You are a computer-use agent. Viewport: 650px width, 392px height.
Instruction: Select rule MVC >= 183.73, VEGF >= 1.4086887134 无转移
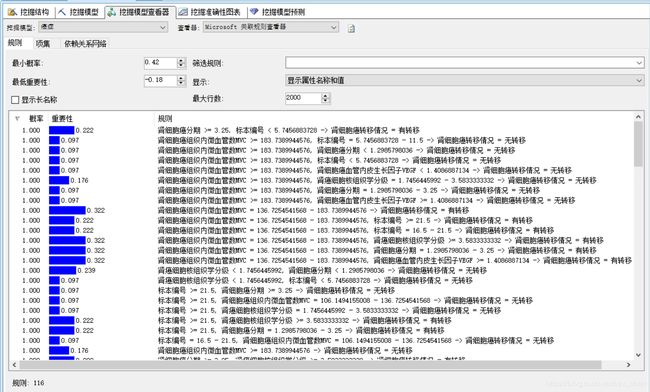tap(366, 200)
